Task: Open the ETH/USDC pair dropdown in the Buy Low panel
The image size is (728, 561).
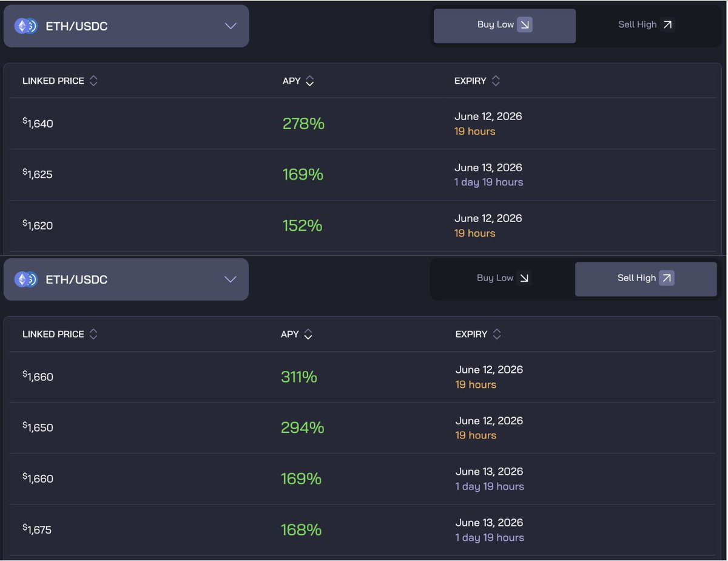Action: 126,26
